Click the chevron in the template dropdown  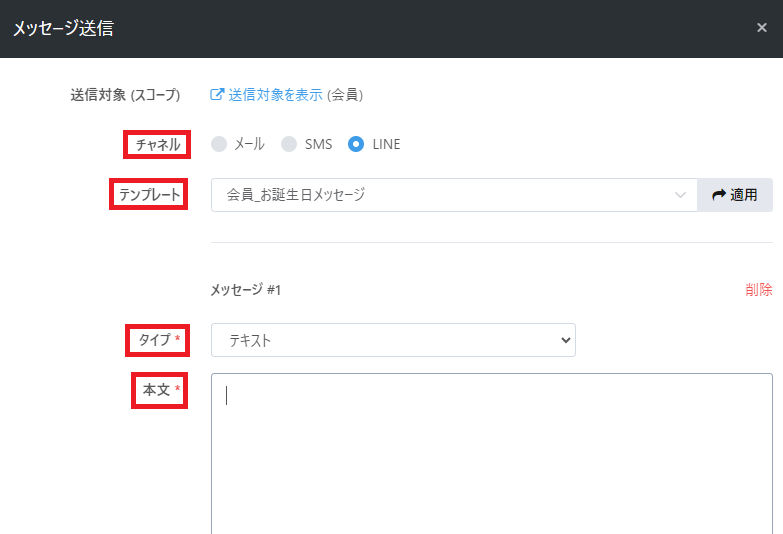[x=681, y=195]
